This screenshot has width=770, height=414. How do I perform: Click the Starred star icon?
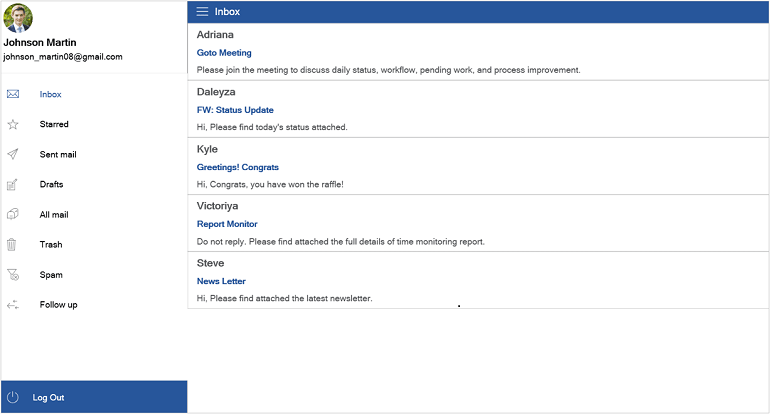click(x=13, y=124)
